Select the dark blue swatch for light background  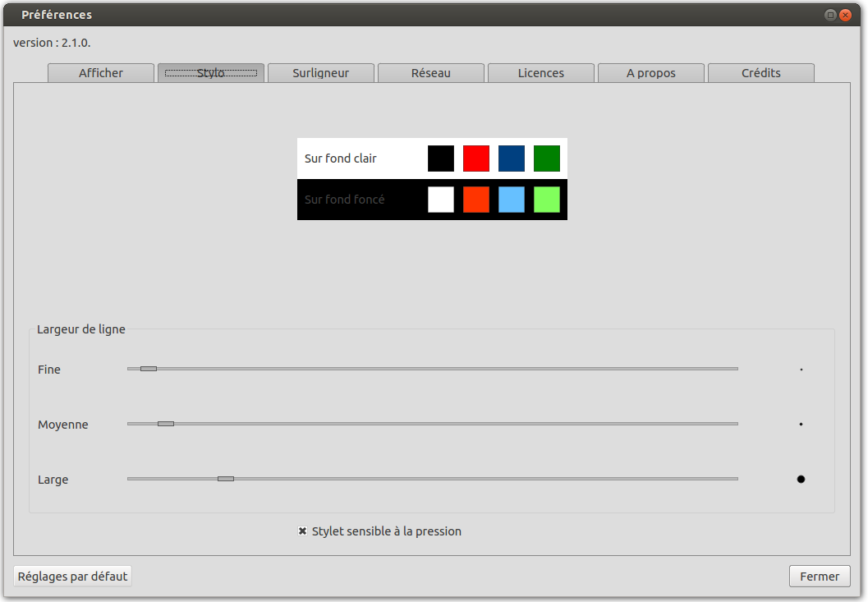(x=512, y=159)
